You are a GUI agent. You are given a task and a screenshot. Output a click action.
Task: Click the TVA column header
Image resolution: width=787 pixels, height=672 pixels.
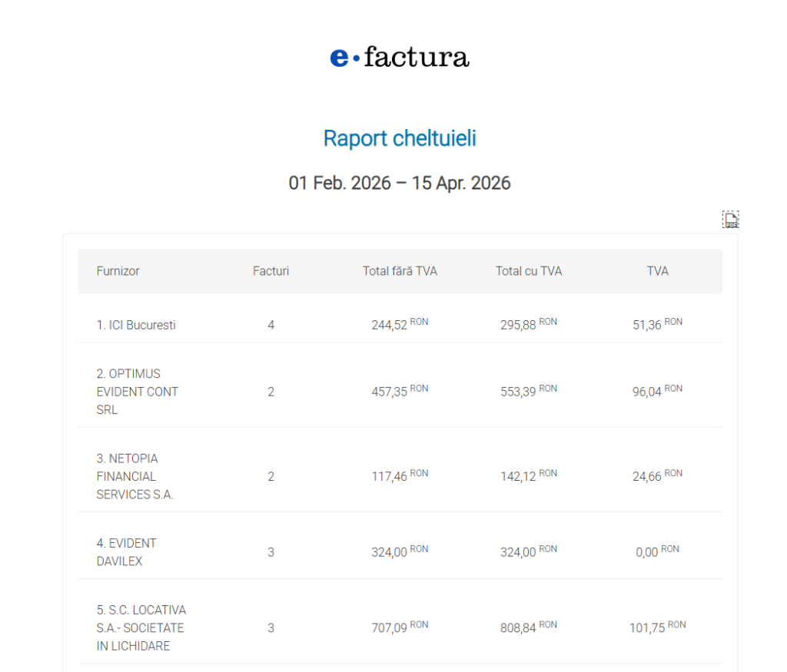click(x=658, y=271)
